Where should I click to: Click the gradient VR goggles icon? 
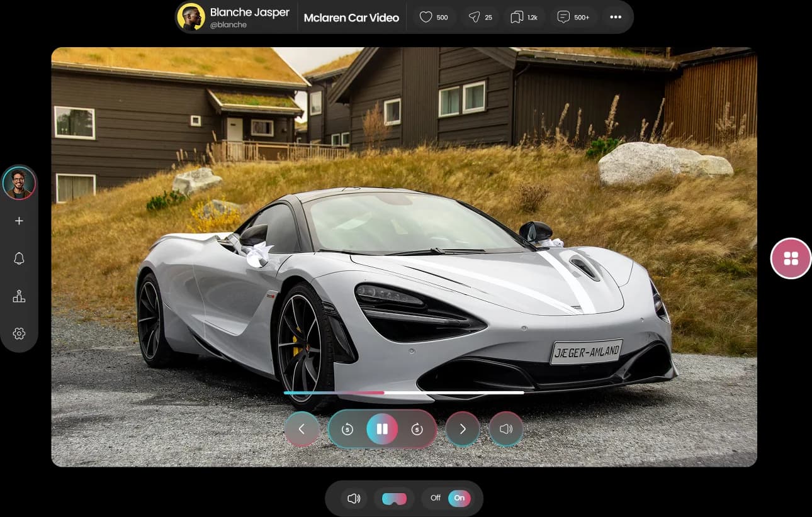pyautogui.click(x=394, y=499)
